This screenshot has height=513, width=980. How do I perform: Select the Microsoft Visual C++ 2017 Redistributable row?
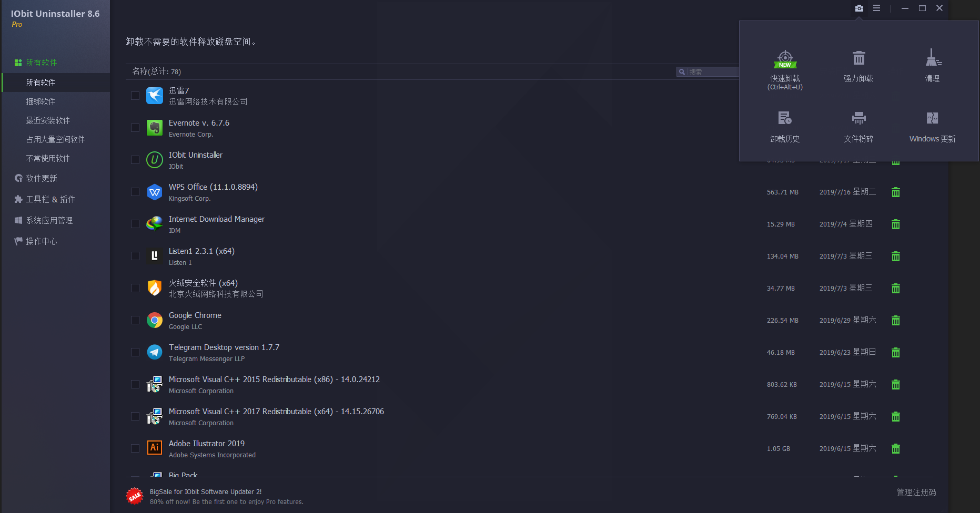click(x=529, y=417)
